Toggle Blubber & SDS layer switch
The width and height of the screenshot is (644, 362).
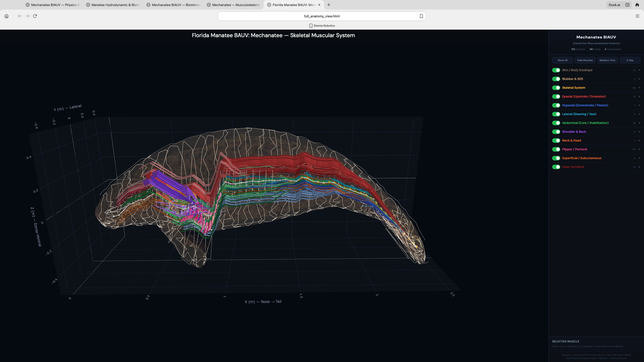556,79
